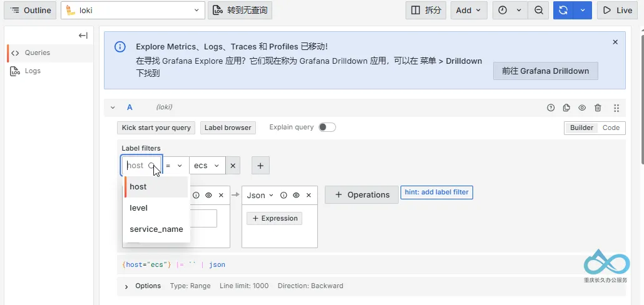Toggle the Explain query switch
The height and width of the screenshot is (305, 644).
(x=327, y=127)
